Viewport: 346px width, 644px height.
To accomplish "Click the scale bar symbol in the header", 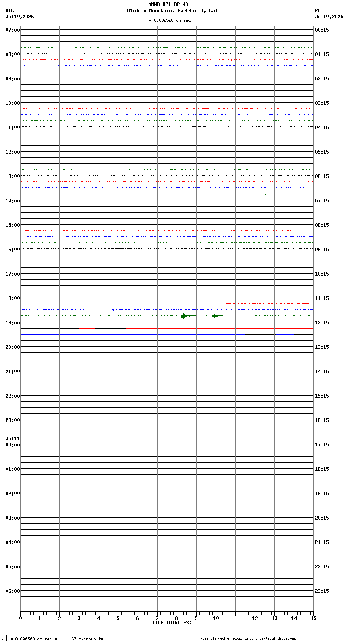I will click(145, 19).
